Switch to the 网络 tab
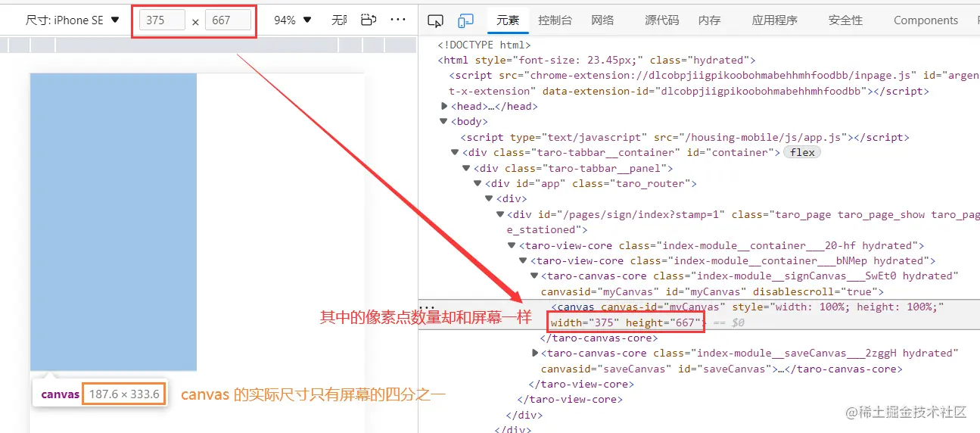 (602, 20)
